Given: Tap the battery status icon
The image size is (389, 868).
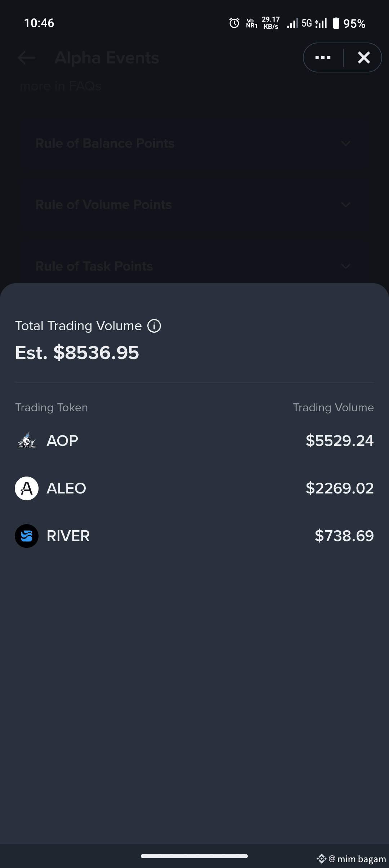Looking at the screenshot, I should [336, 23].
